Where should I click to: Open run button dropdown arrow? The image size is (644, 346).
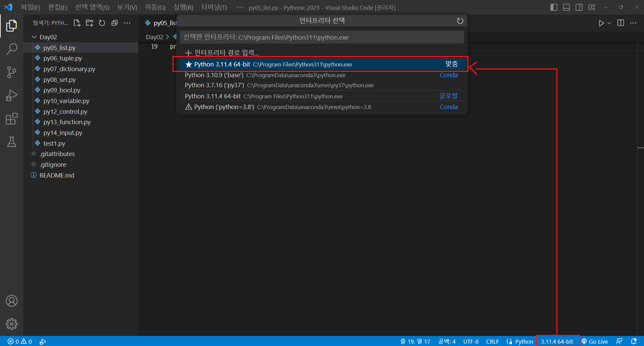pos(609,23)
